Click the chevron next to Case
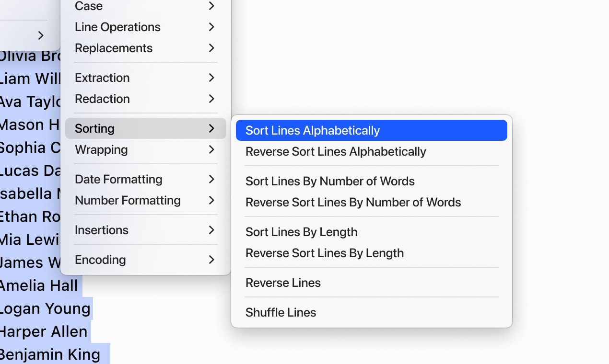Screen dimensions: 609x364 (x=211, y=6)
